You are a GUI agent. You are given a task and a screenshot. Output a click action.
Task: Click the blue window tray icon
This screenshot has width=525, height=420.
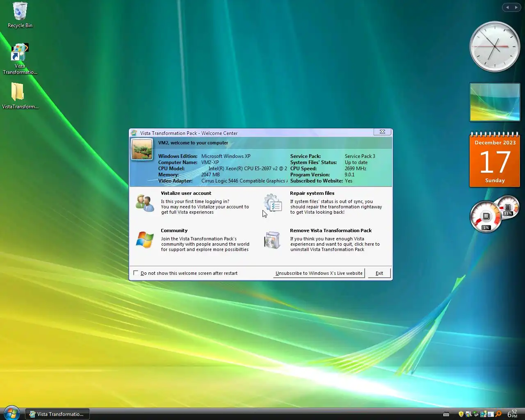tap(491, 414)
